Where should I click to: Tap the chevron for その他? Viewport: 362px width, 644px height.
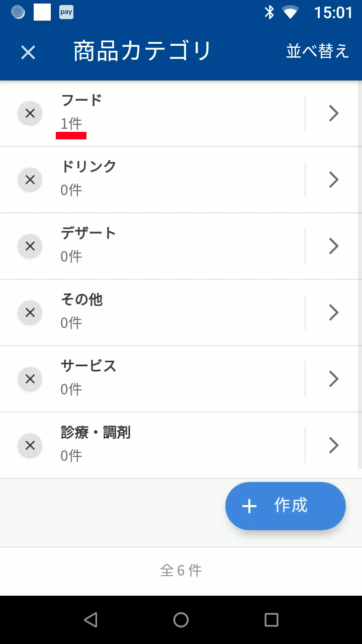(333, 312)
